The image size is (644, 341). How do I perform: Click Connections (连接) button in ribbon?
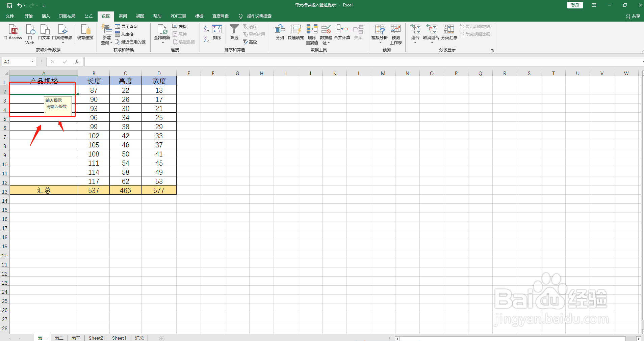coord(180,26)
